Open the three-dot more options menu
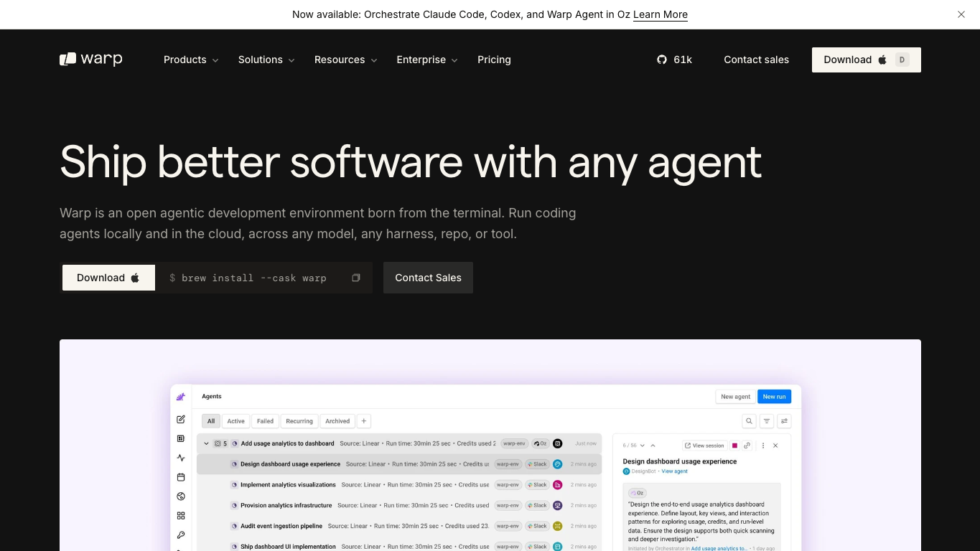The width and height of the screenshot is (980, 551). pos(763,446)
